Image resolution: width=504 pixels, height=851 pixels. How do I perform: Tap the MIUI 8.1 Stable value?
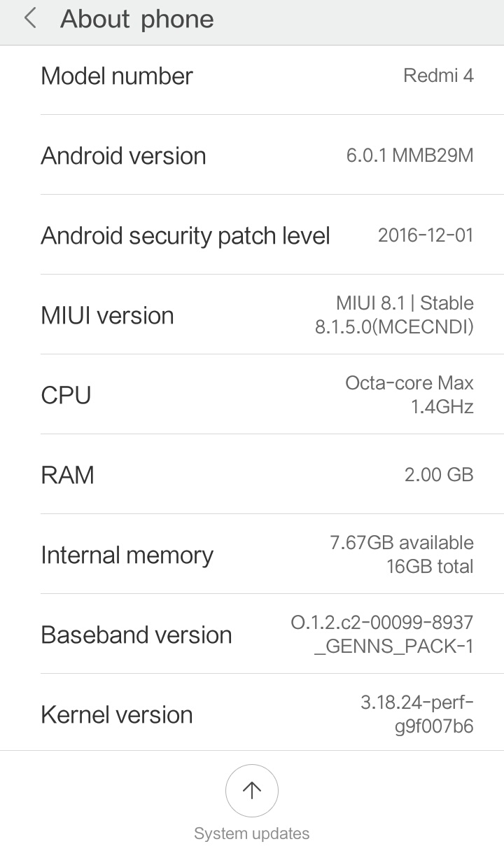404,303
